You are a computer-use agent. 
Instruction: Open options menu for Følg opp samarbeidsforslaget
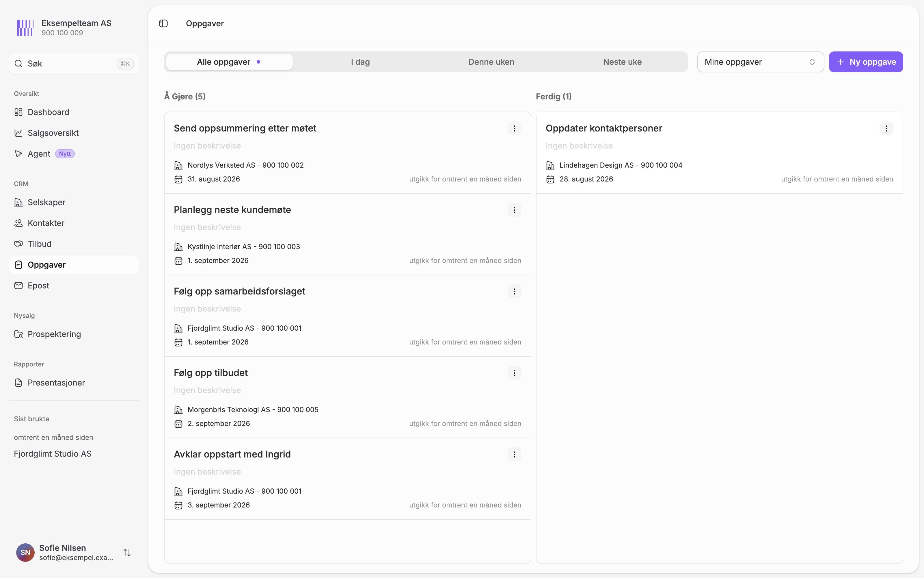pyautogui.click(x=514, y=291)
